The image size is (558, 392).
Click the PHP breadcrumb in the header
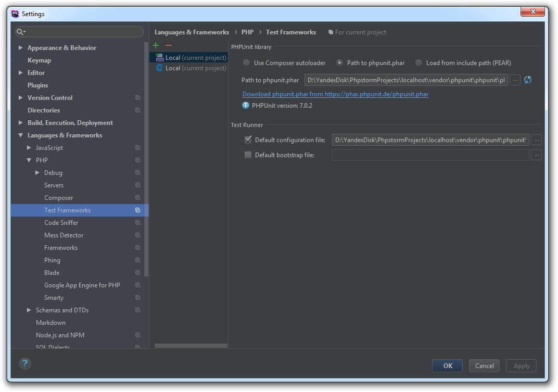pos(247,32)
